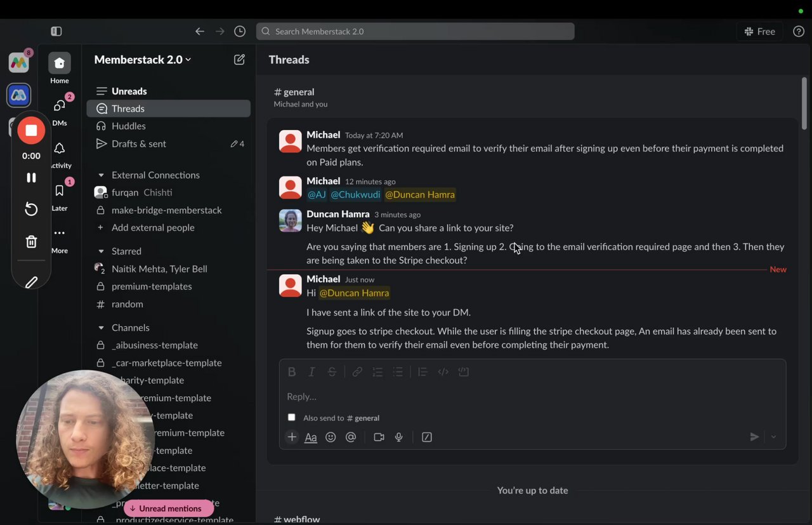This screenshot has width=812, height=525.
Task: Open the slash shortcuts icon
Action: point(427,437)
